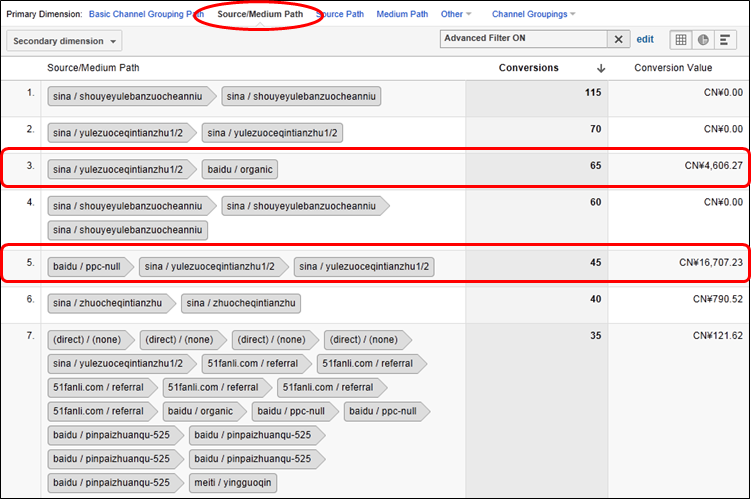Expand the Other dimension dropdown
The width and height of the screenshot is (751, 499).
click(x=456, y=14)
